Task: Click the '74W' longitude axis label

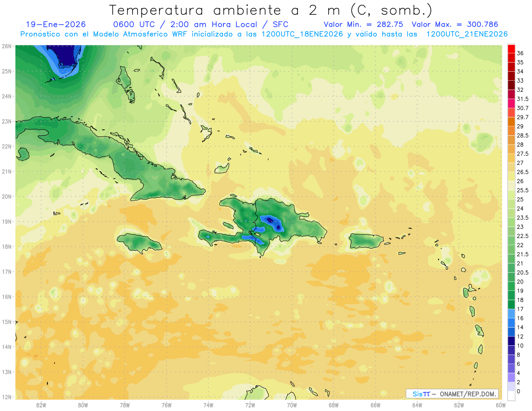Action: (208, 405)
